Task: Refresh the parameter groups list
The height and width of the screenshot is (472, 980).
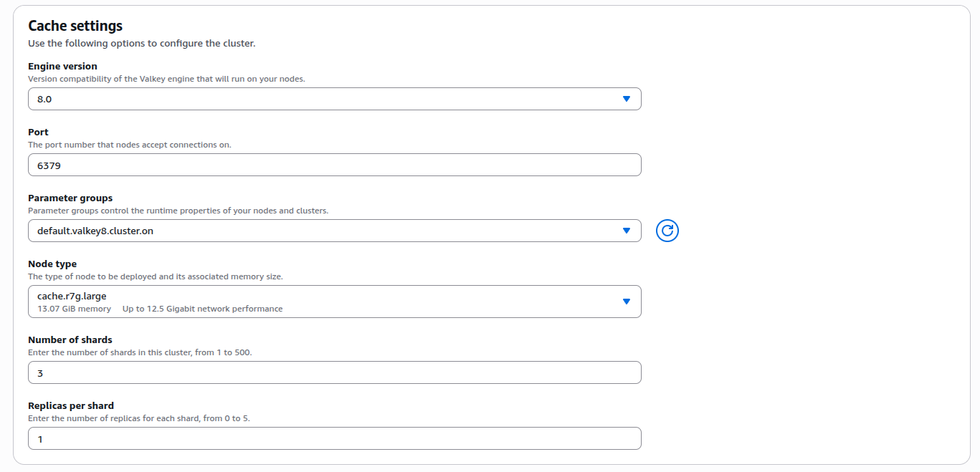Action: coord(667,231)
